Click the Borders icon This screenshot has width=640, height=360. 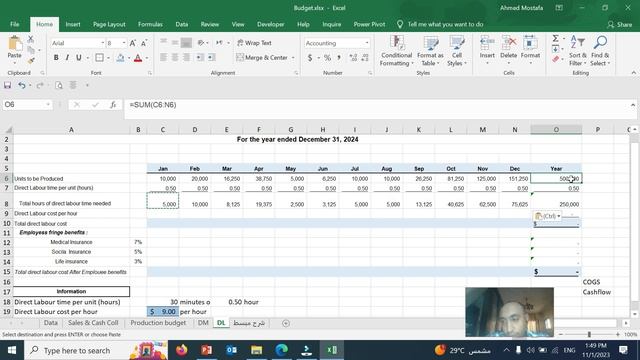coord(99,58)
